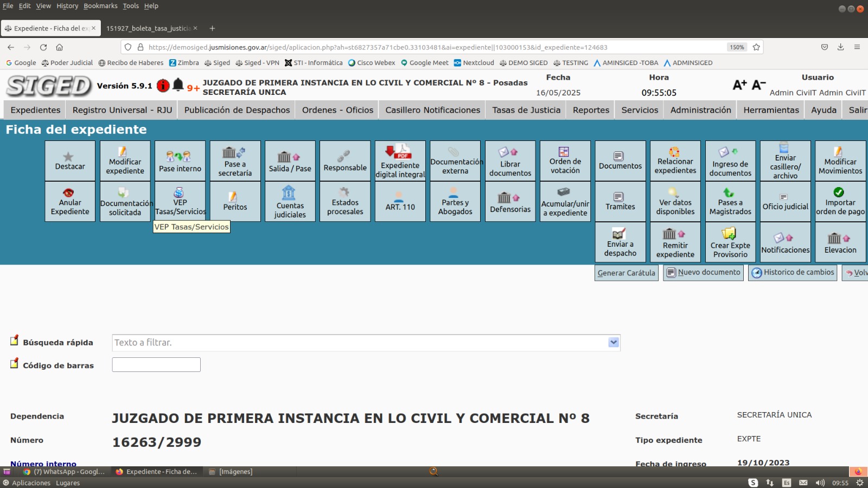Viewport: 868px width, 488px height.
Task: Click the Búsqueda rápida filter field
Action: pyautogui.click(x=366, y=343)
